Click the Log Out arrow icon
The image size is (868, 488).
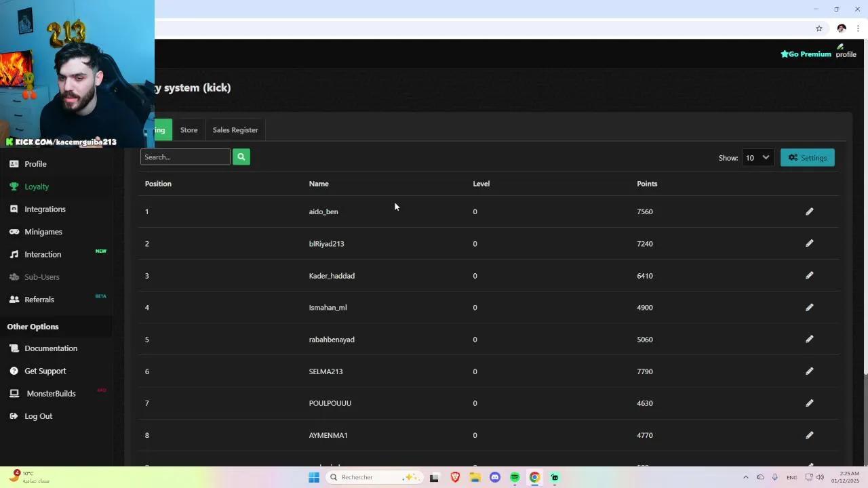(x=14, y=416)
